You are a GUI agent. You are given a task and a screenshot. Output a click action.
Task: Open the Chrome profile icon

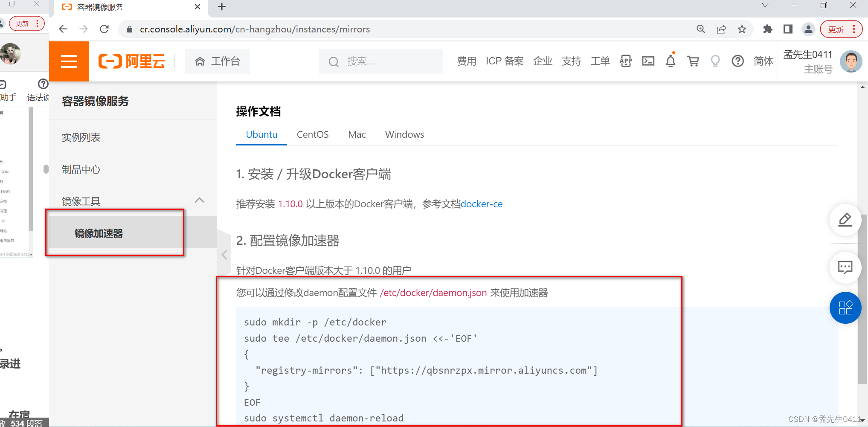[808, 29]
